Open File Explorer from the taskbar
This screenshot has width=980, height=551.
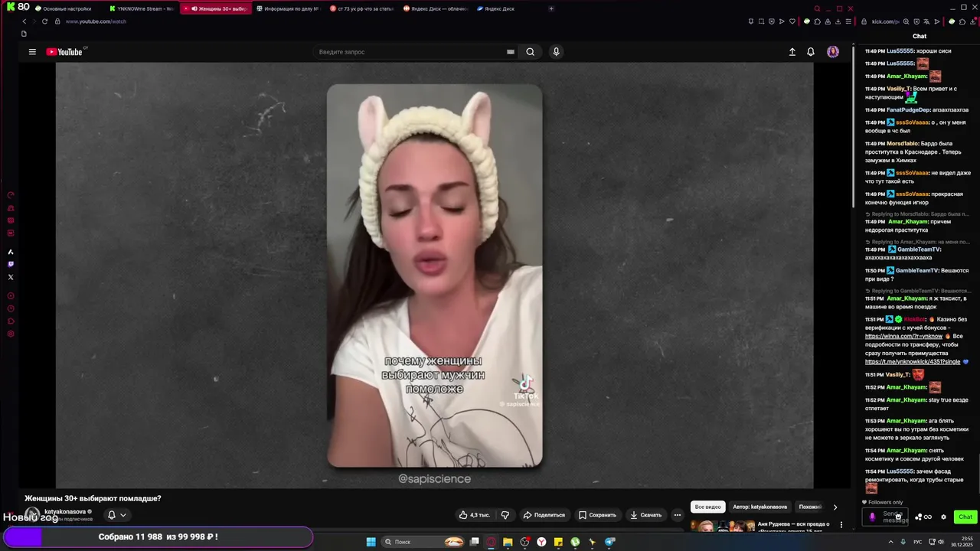pos(508,542)
